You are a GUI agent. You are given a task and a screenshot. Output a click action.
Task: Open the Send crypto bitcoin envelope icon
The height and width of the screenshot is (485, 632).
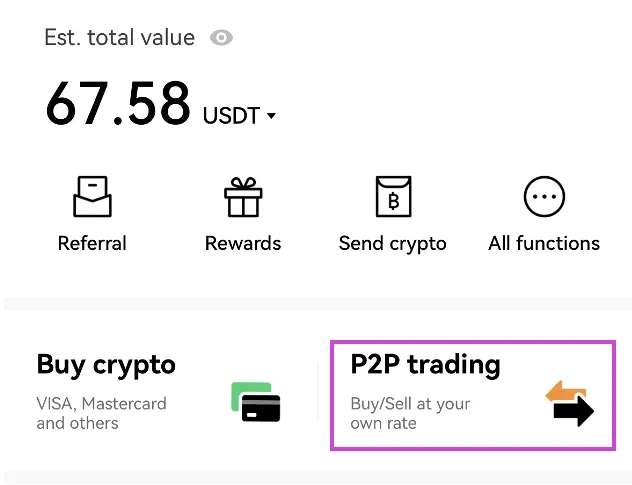393,198
